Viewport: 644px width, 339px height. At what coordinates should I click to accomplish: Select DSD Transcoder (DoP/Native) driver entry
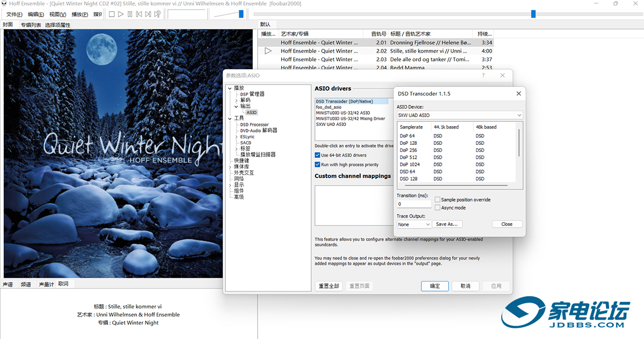(x=352, y=101)
